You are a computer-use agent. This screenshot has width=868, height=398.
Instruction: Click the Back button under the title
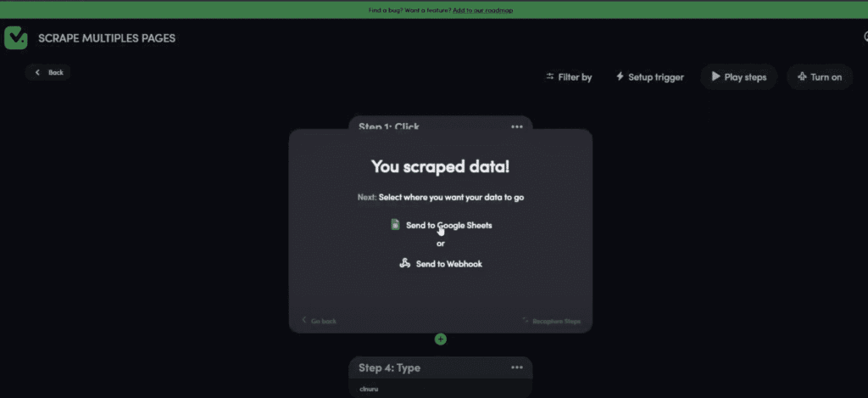pyautogui.click(x=48, y=72)
